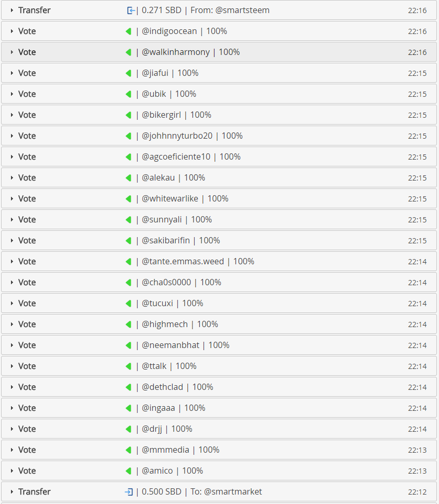Expand the Vote row for @indigoocean
439x504 pixels.
tap(12, 31)
